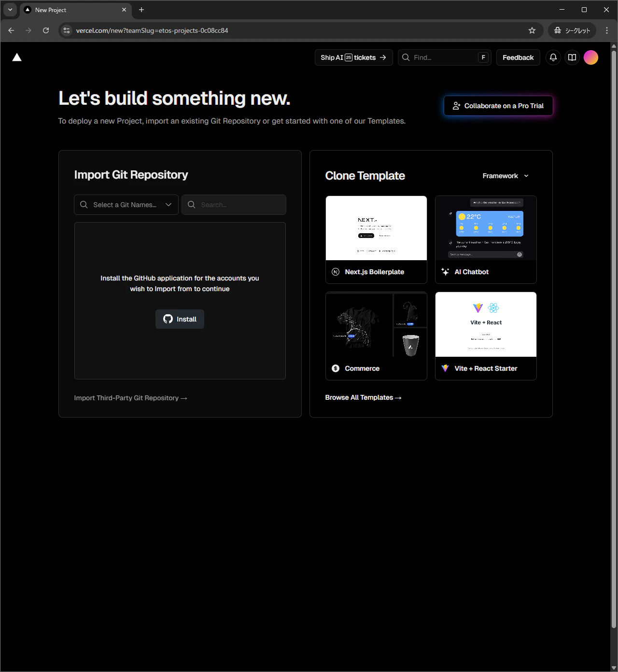Open the Feedback button
This screenshot has height=672, width=618.
pos(518,57)
